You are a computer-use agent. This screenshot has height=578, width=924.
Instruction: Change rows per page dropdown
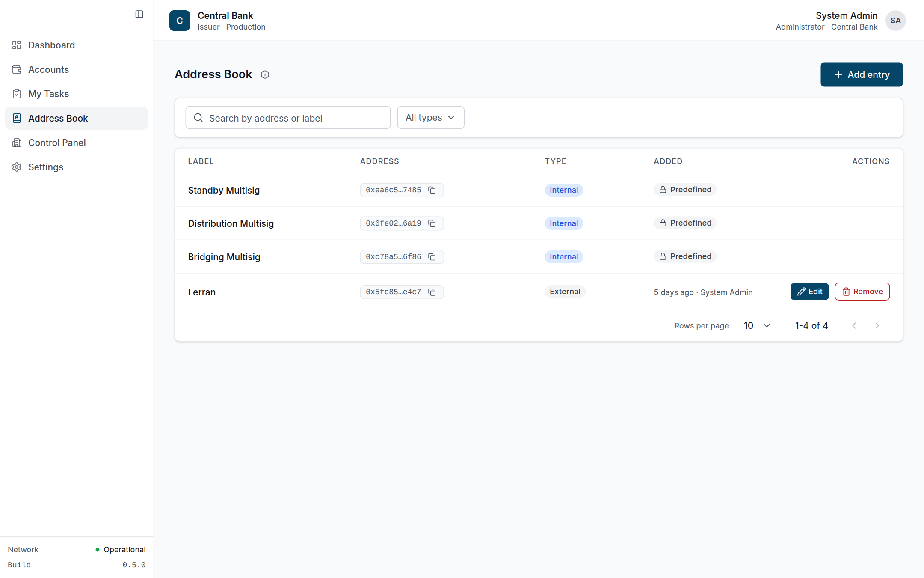click(757, 326)
